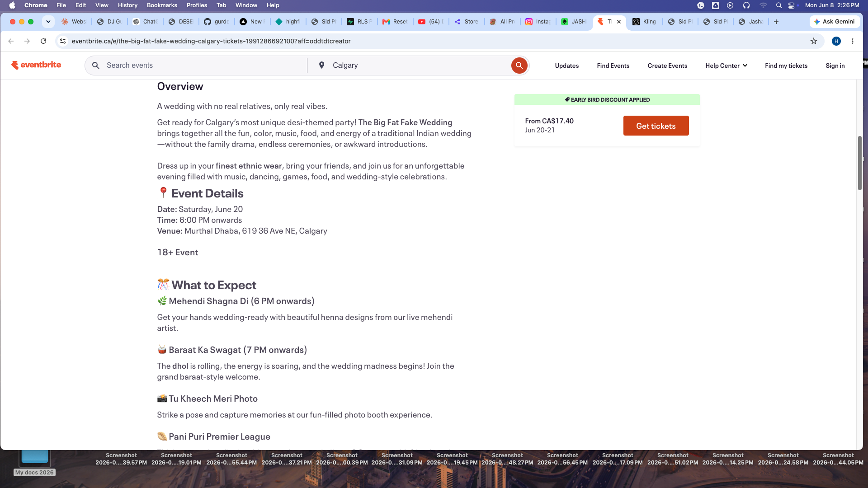The image size is (868, 488).
Task: Expand the Help Center dropdown
Action: click(726, 66)
